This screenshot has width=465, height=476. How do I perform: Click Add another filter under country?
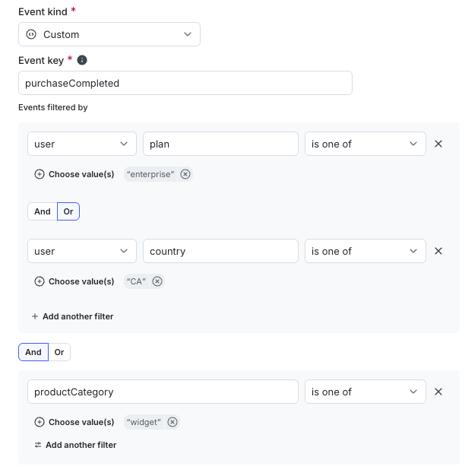click(73, 316)
